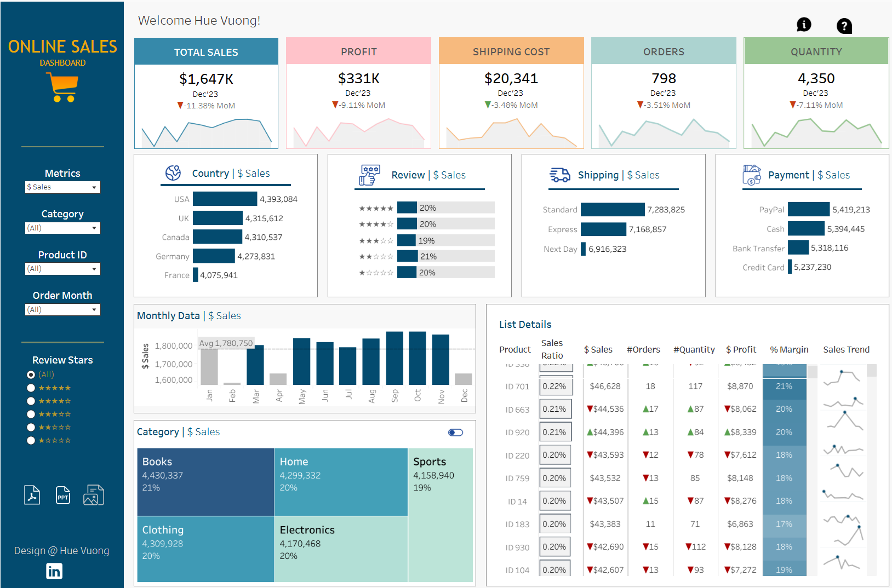Image resolution: width=892 pixels, height=588 pixels.
Task: Click the 21% margin cell for ID 701
Action: [x=784, y=386]
